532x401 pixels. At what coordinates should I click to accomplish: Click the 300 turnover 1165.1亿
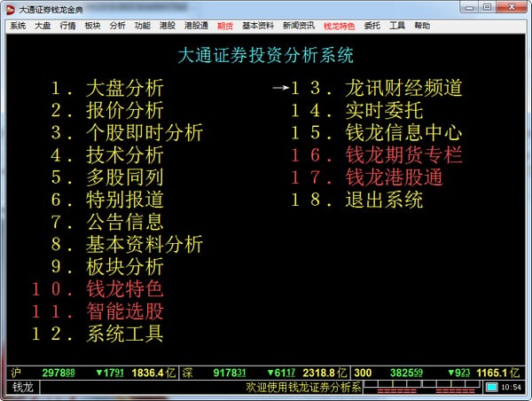point(497,373)
